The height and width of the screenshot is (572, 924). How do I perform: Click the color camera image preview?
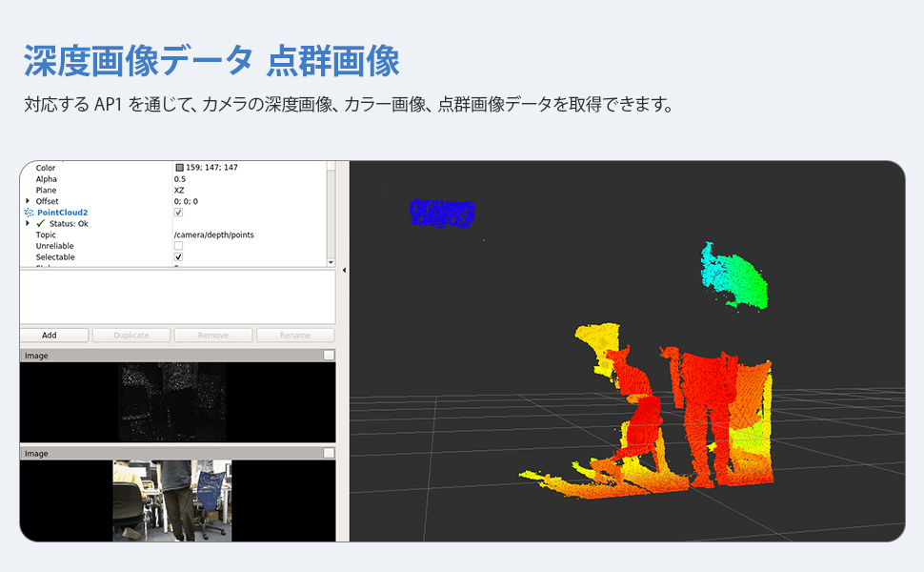pyautogui.click(x=172, y=500)
